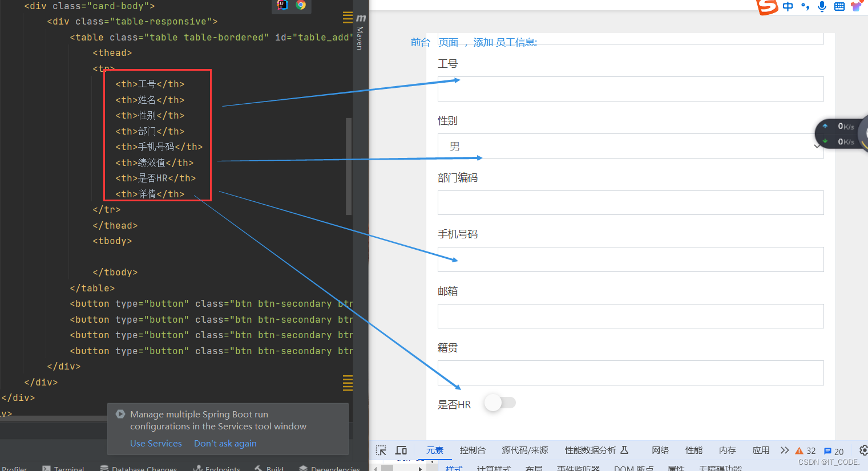Enable the 是否HR toggle switch
868x471 pixels.
point(500,403)
